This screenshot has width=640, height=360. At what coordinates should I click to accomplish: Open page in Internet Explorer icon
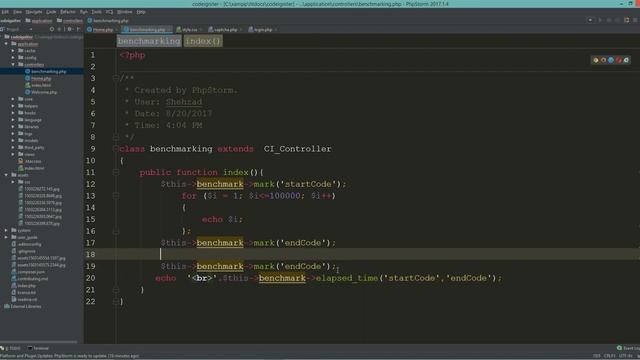pos(627,60)
